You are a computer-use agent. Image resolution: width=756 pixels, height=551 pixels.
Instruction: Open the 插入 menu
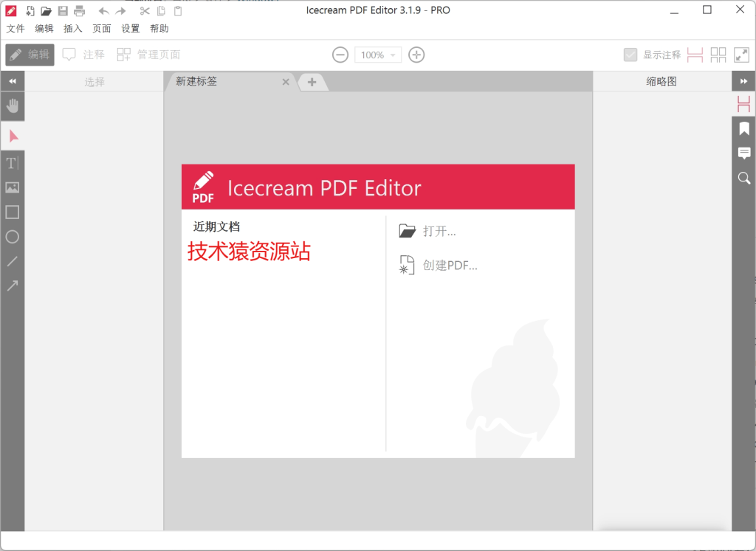tap(73, 29)
